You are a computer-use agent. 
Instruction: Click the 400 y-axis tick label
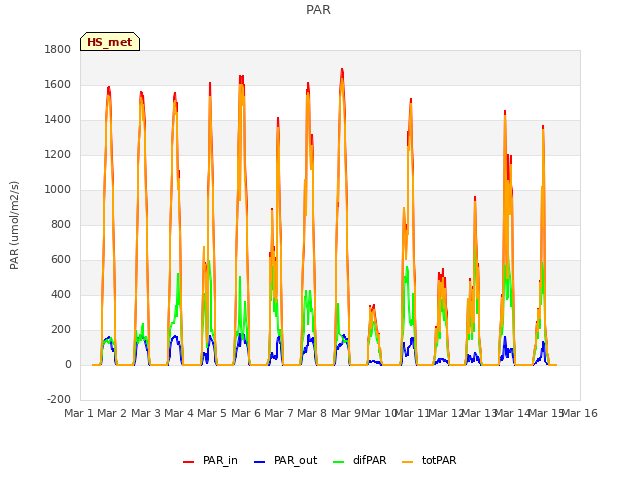[x=61, y=295]
